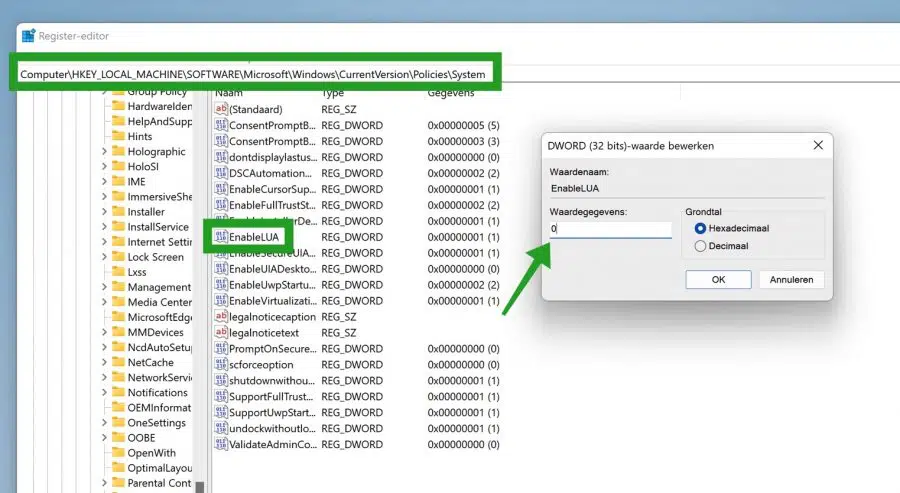900x493 pixels.
Task: Select the scforceoption value name
Action: (261, 364)
